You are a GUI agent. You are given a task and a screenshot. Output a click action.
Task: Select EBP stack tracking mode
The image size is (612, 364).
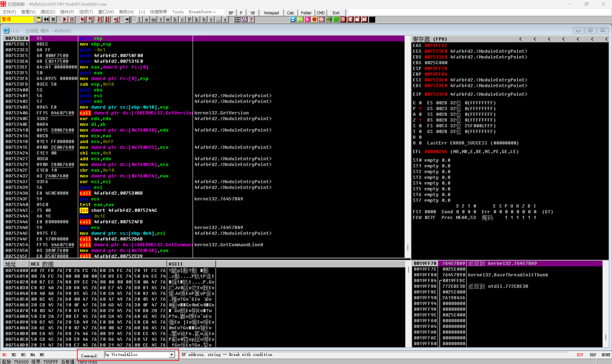[593, 355]
